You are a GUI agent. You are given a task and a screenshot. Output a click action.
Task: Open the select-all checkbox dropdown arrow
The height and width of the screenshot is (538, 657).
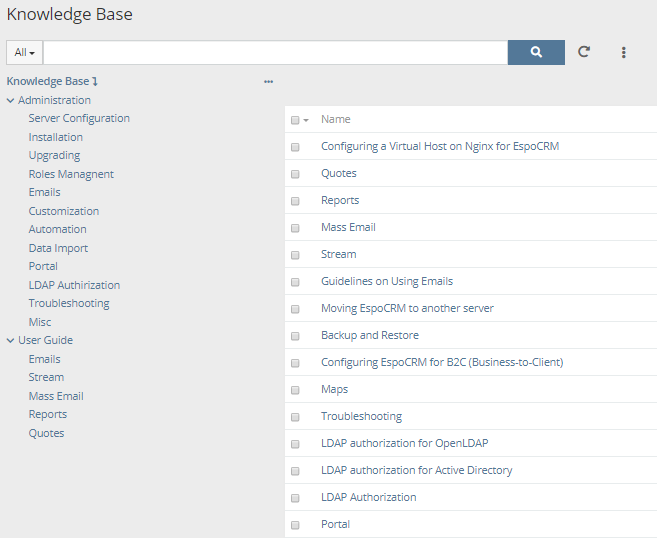coord(306,120)
